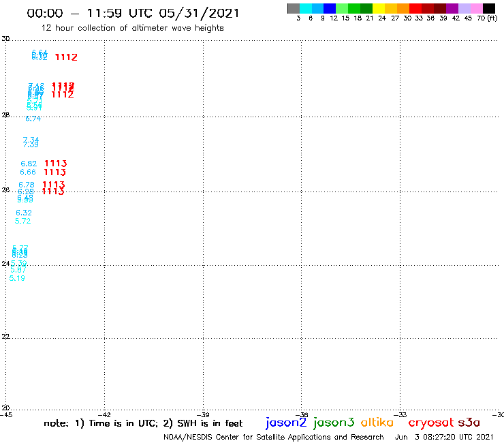The height and width of the screenshot is (443, 504).
Task: Click the '00:00 – 11:59 UTC 05/31/2021' title
Action: coord(133,13)
